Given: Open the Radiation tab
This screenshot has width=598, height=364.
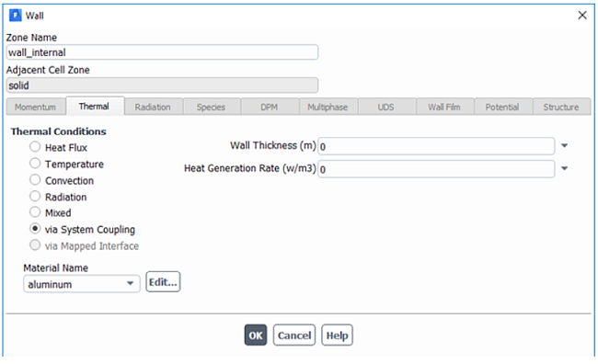Looking at the screenshot, I should pos(153,108).
